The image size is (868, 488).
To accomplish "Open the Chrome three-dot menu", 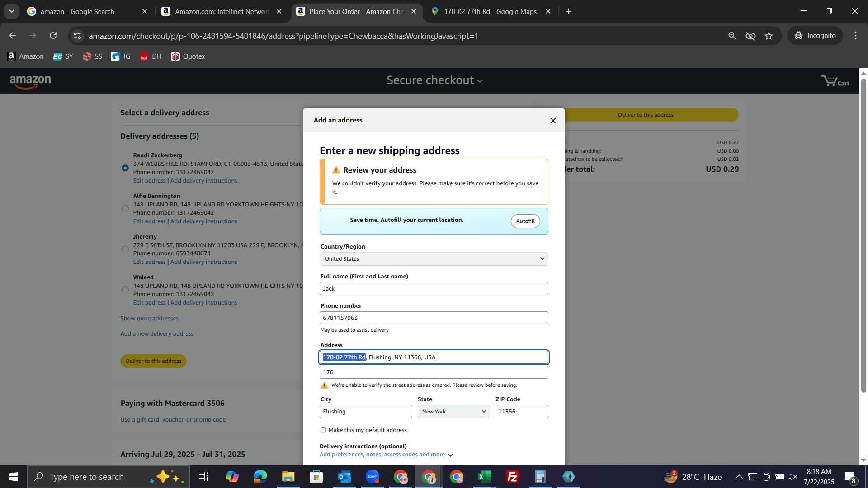I will (855, 36).
